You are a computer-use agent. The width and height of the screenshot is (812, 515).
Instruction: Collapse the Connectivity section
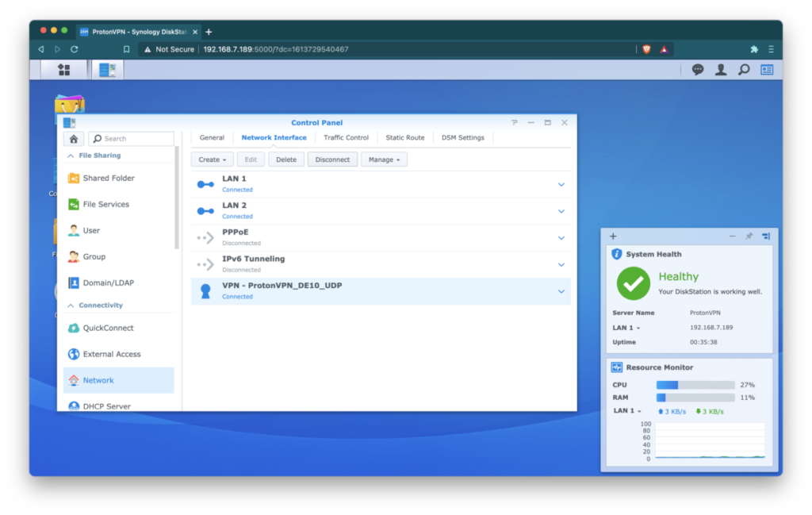coord(71,306)
